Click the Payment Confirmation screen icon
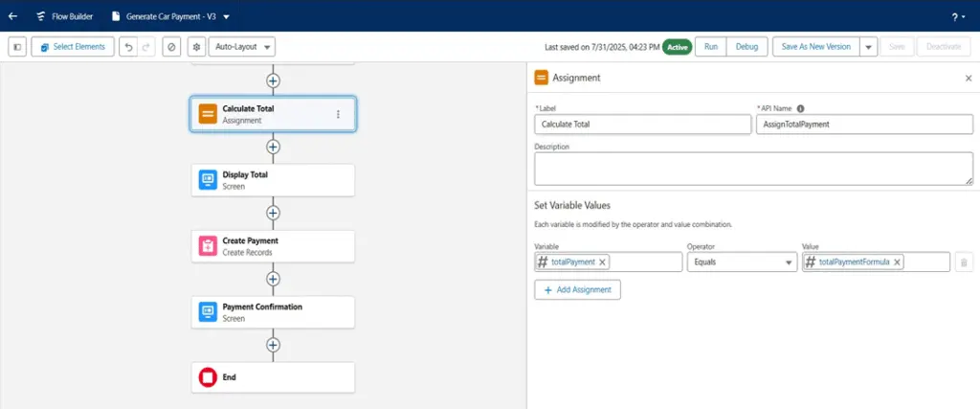Viewport: 980px width, 409px height. point(208,312)
